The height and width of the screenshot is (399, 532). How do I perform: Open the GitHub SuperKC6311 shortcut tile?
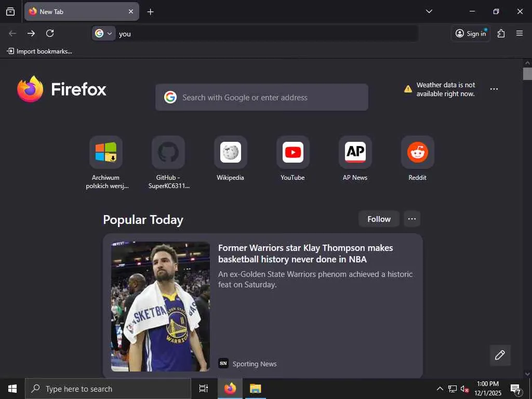coord(169,163)
